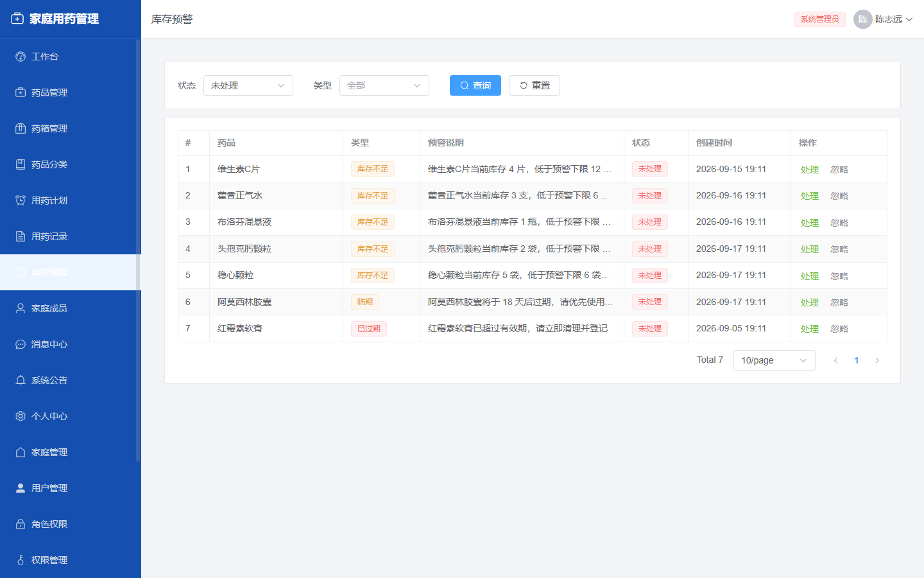924x578 pixels.
Task: Click 处理 for 维生素C片 row
Action: (810, 170)
